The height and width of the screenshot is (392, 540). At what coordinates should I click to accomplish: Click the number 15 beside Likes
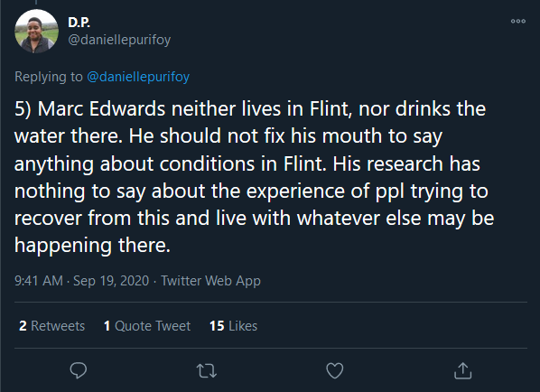point(217,326)
